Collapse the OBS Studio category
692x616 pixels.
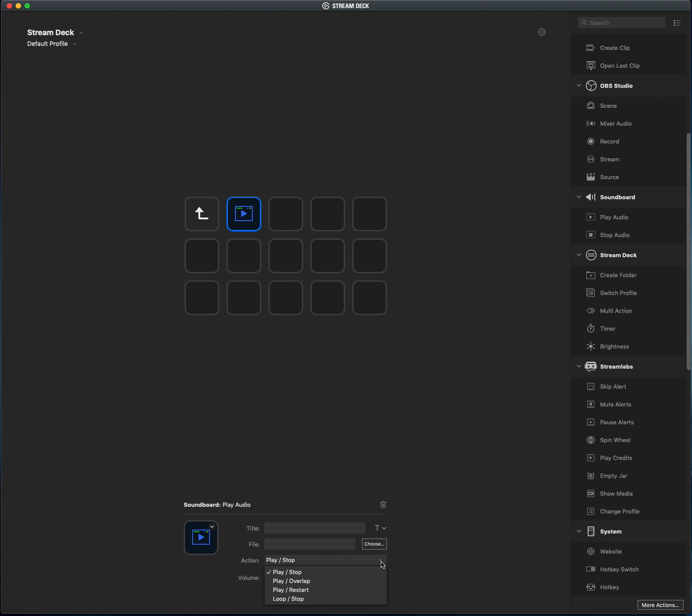579,86
